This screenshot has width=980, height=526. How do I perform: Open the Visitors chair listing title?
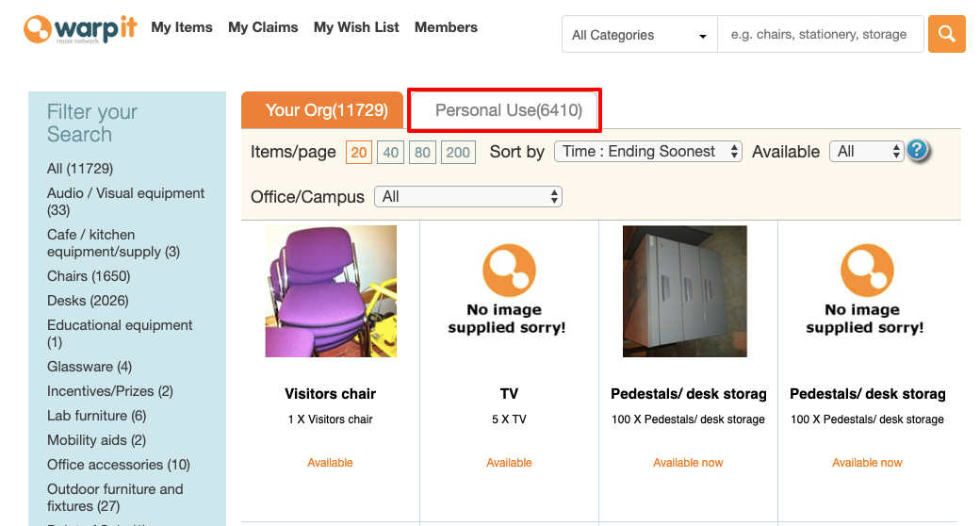[x=330, y=393]
